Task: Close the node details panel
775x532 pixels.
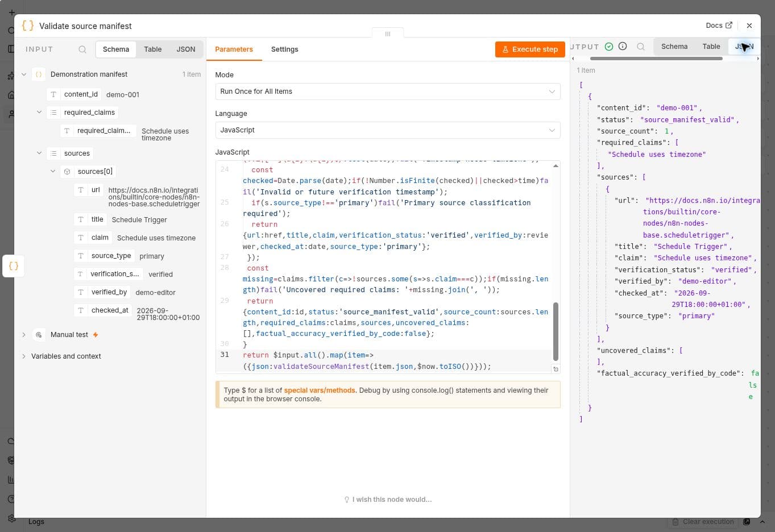Action: [749, 26]
